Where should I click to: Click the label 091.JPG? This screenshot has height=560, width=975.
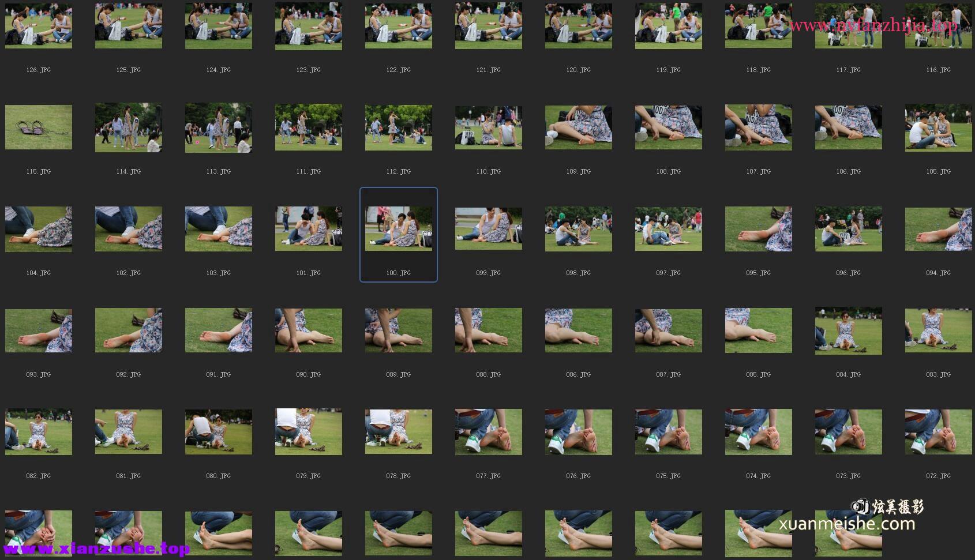click(219, 374)
